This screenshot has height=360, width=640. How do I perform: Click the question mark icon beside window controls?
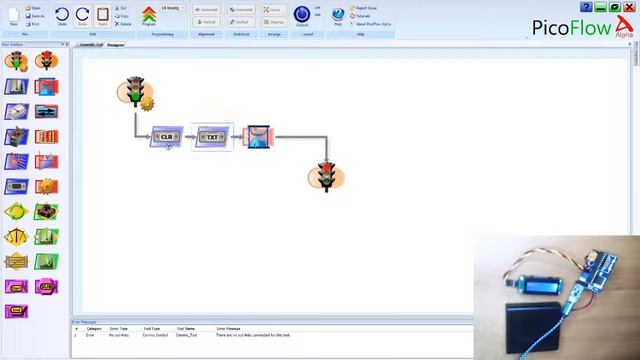point(586,7)
